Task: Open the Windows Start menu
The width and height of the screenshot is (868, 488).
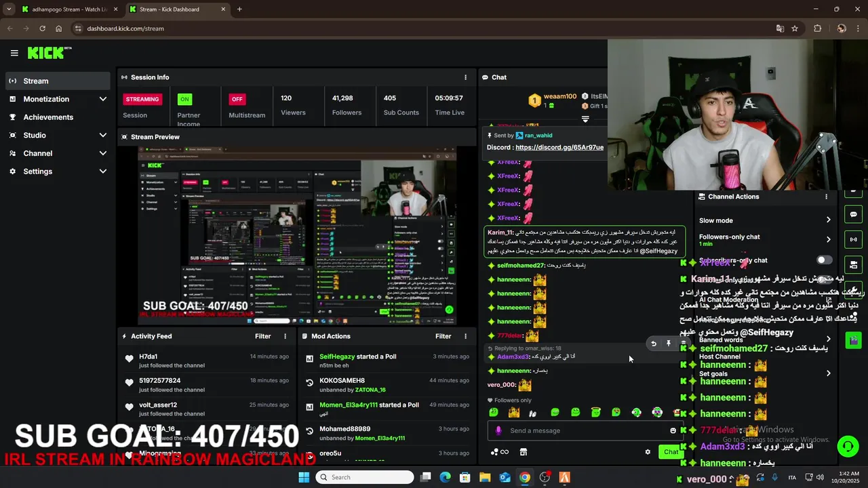Action: 304,477
